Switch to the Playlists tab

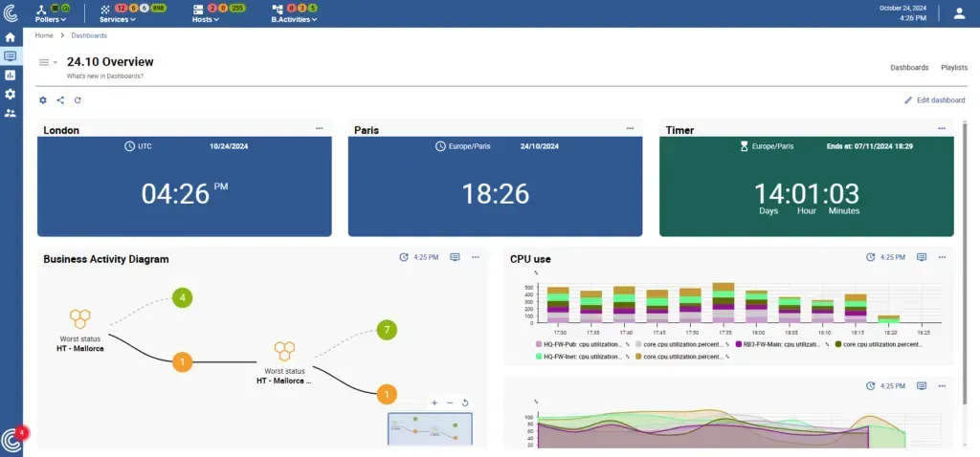[x=954, y=68]
